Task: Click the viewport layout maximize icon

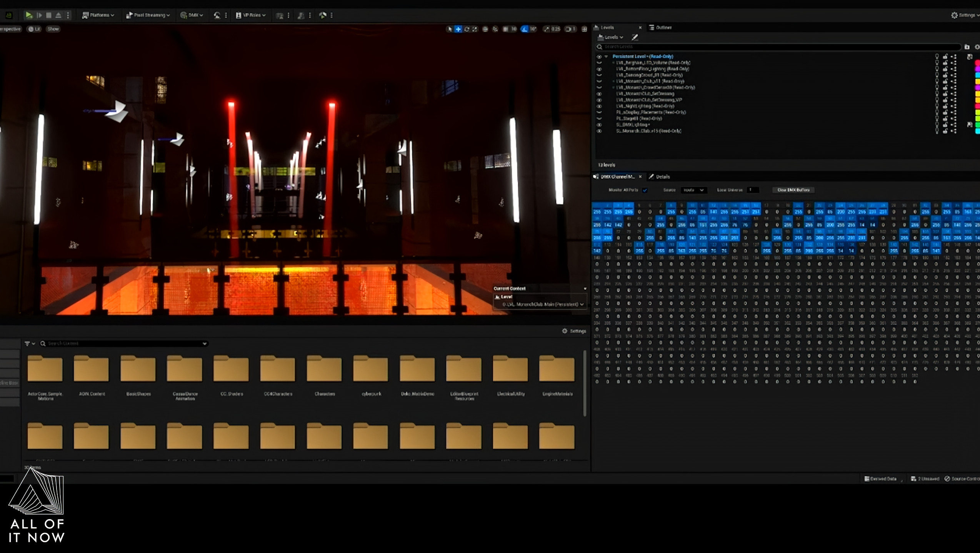Action: pos(584,29)
